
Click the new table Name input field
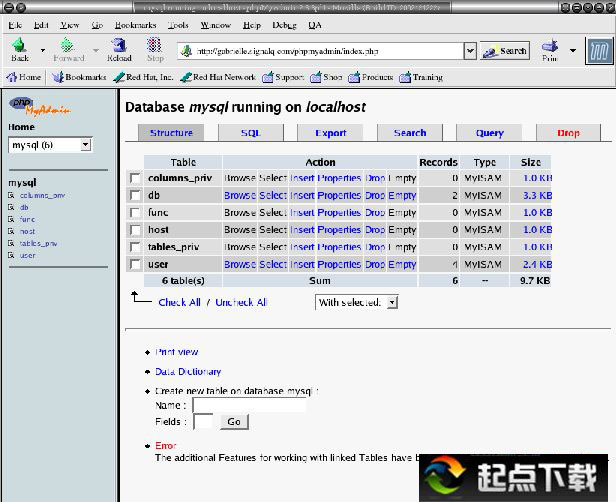(249, 405)
